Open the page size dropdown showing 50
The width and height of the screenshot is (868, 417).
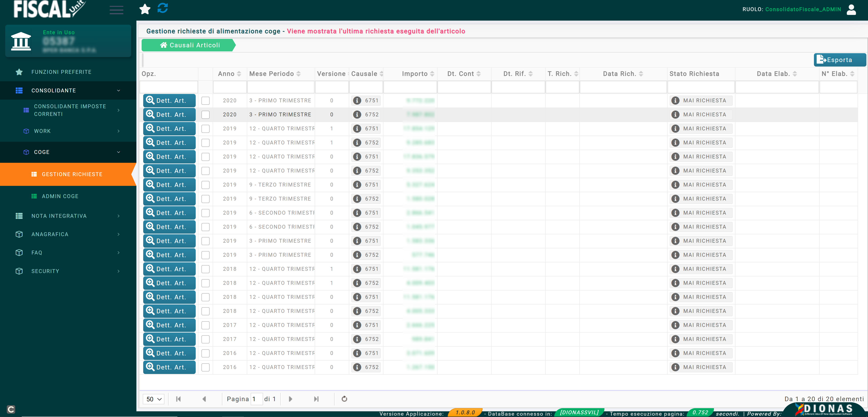[154, 399]
